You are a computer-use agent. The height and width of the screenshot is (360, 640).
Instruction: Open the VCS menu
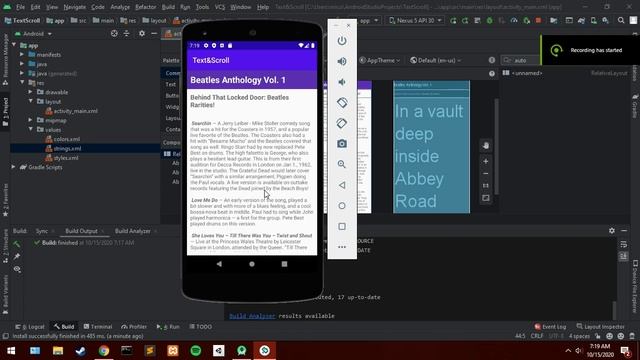pos(220,7)
